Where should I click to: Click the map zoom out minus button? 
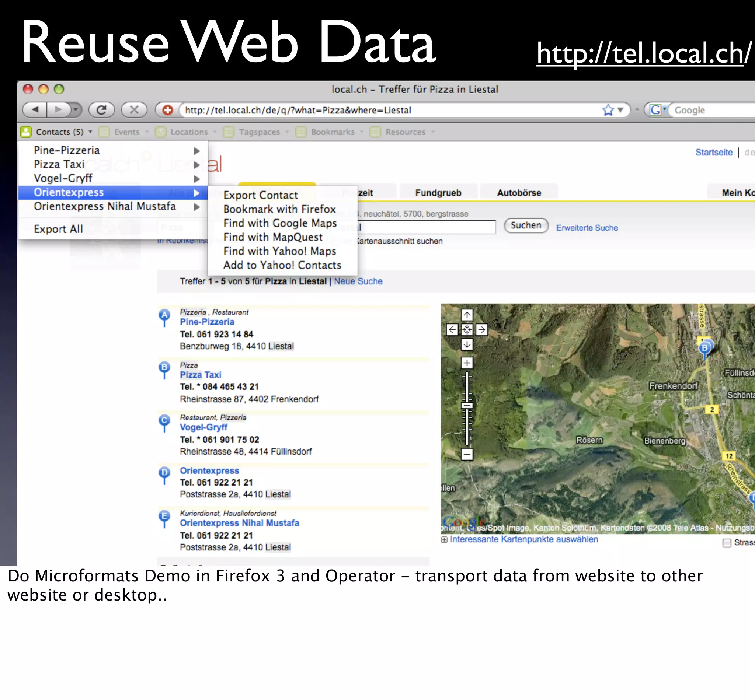coord(467,454)
